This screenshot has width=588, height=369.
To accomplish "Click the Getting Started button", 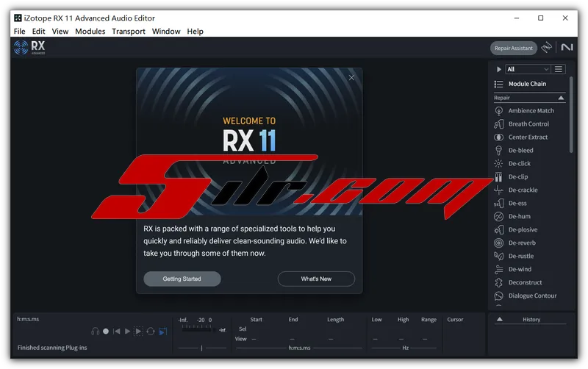I will [x=182, y=279].
